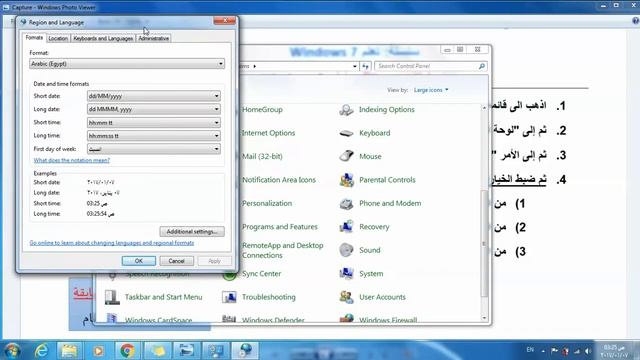The height and width of the screenshot is (360, 640).
Task: Expand the Short date format dropdown
Action: tap(154, 96)
